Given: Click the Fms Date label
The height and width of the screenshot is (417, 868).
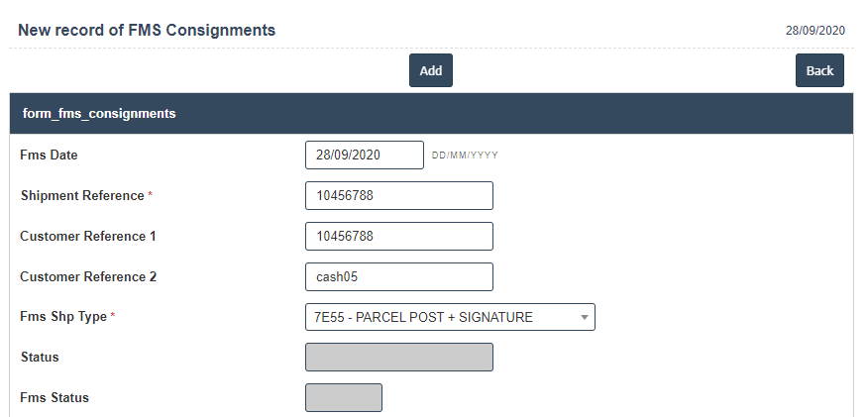Looking at the screenshot, I should [49, 156].
